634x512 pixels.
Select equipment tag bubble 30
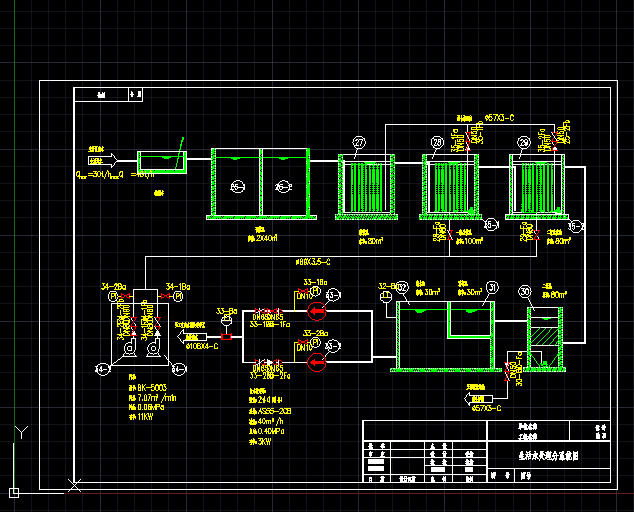(x=525, y=292)
